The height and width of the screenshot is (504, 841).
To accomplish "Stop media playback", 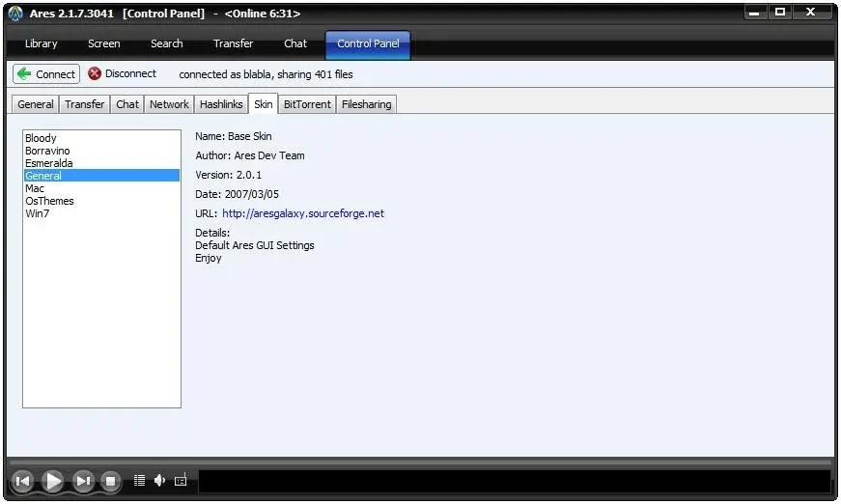I will coord(110,481).
